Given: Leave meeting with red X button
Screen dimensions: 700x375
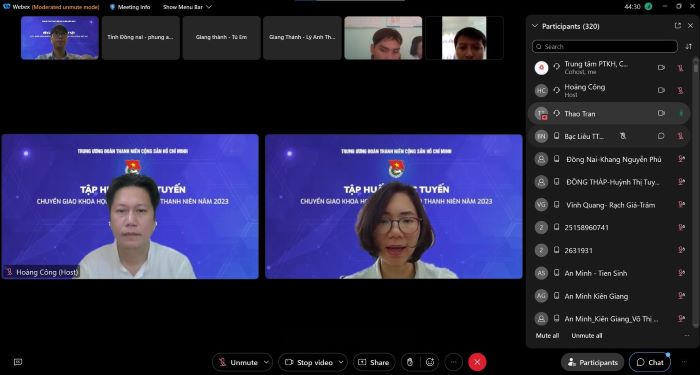Looking at the screenshot, I should click(x=477, y=362).
